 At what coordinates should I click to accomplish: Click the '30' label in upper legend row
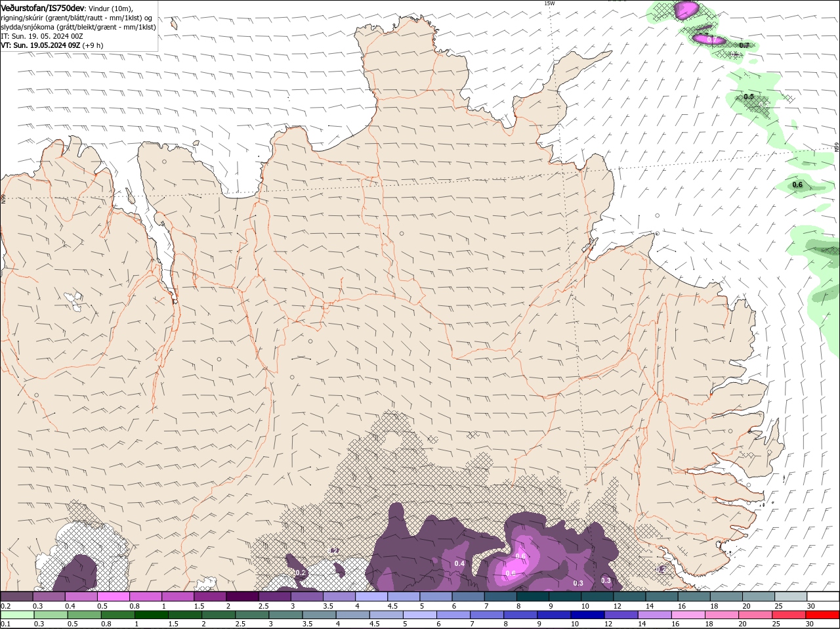tap(810, 606)
